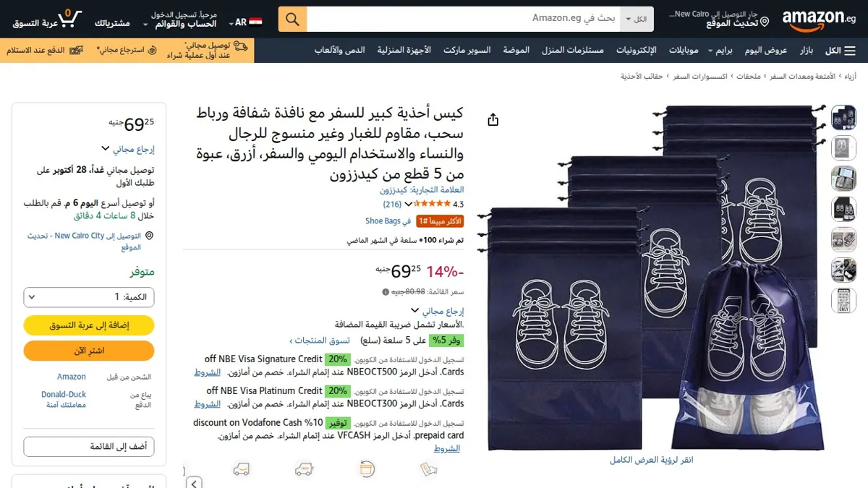Click the Egypt flag language icon

click(255, 22)
